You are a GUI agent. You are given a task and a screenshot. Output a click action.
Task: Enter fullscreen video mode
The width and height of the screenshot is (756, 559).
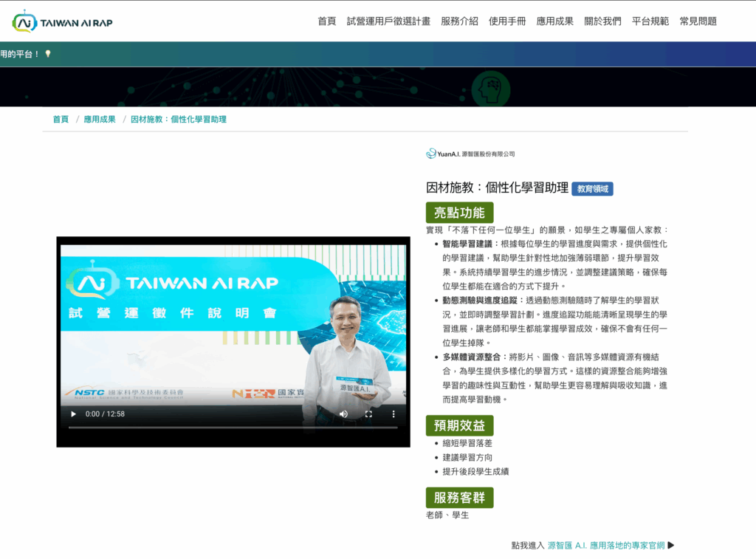[x=368, y=414]
